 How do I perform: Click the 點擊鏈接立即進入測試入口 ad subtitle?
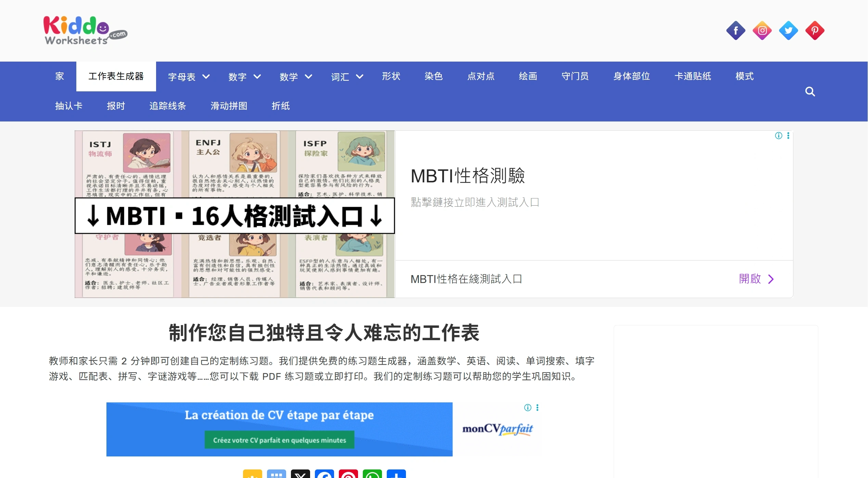(475, 202)
